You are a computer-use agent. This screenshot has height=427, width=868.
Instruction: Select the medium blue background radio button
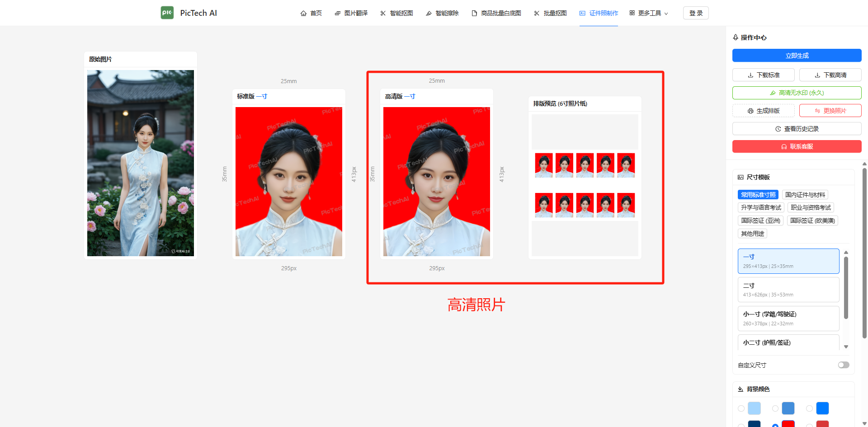(775, 408)
